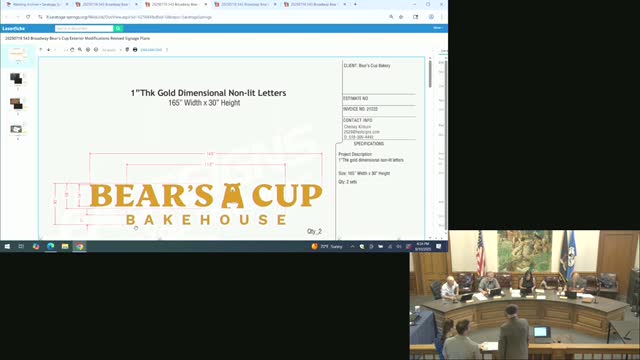
Task: Click the browser zoom magnifier icon in address bar
Action: [x=391, y=17]
